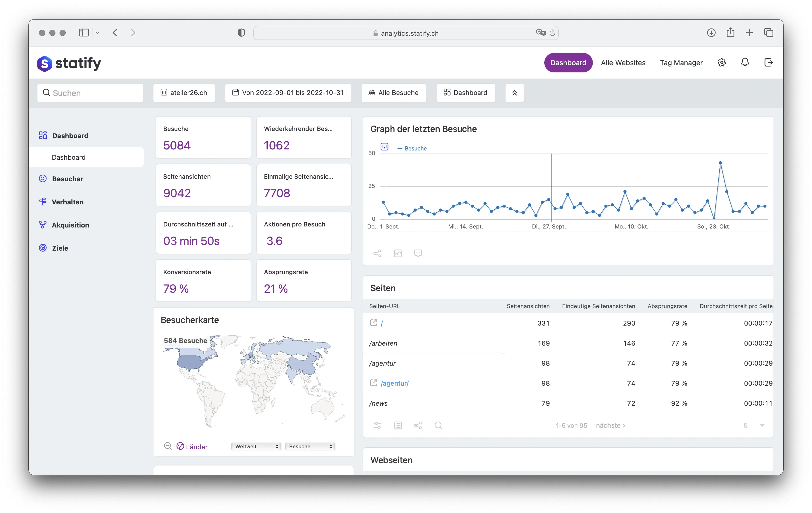
Task: Select Dashboard tab in top navigation
Action: click(568, 63)
